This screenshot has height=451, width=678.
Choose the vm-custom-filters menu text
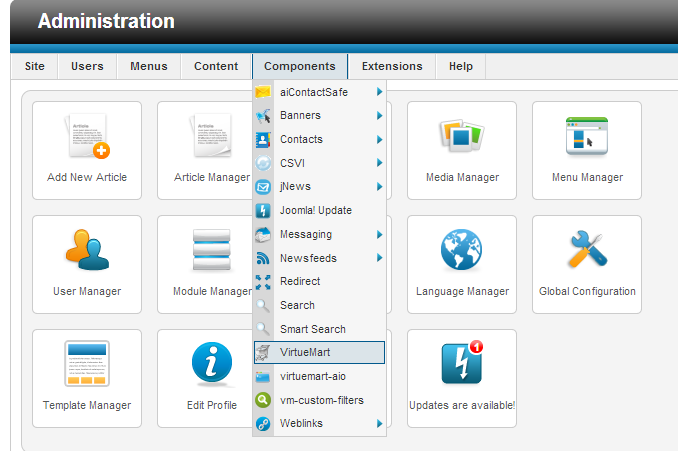click(x=322, y=400)
